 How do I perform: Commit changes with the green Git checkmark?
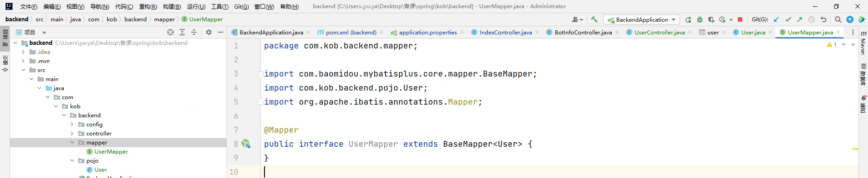(788, 19)
